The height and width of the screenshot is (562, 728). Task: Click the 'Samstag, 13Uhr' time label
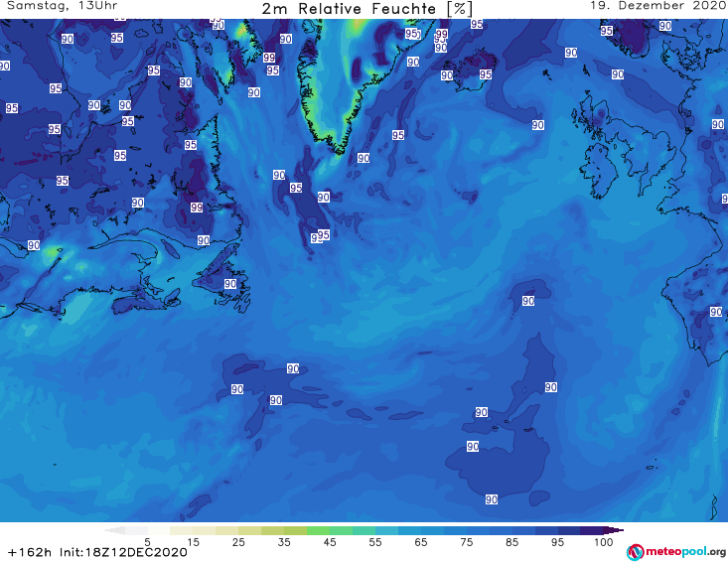[63, 6]
